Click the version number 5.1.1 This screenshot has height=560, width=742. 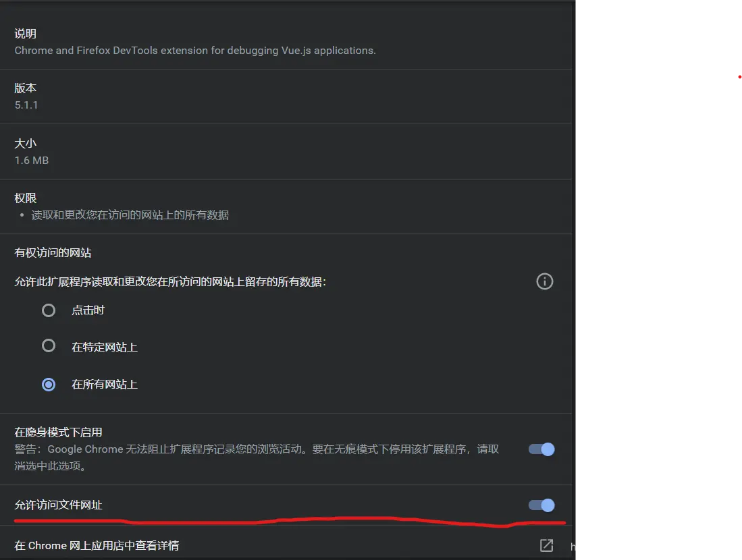26,105
